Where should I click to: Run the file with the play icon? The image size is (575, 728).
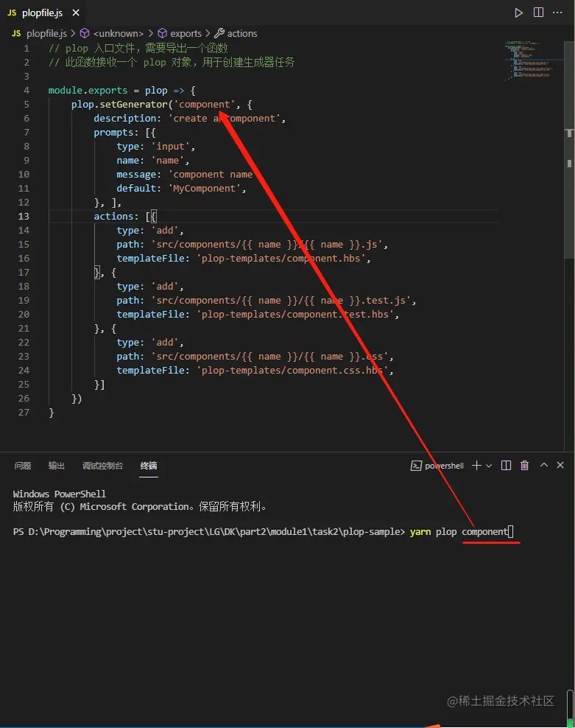518,13
